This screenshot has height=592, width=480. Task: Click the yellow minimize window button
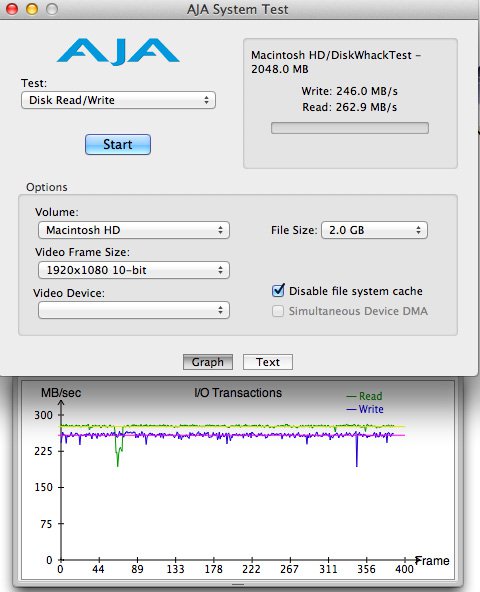32,9
